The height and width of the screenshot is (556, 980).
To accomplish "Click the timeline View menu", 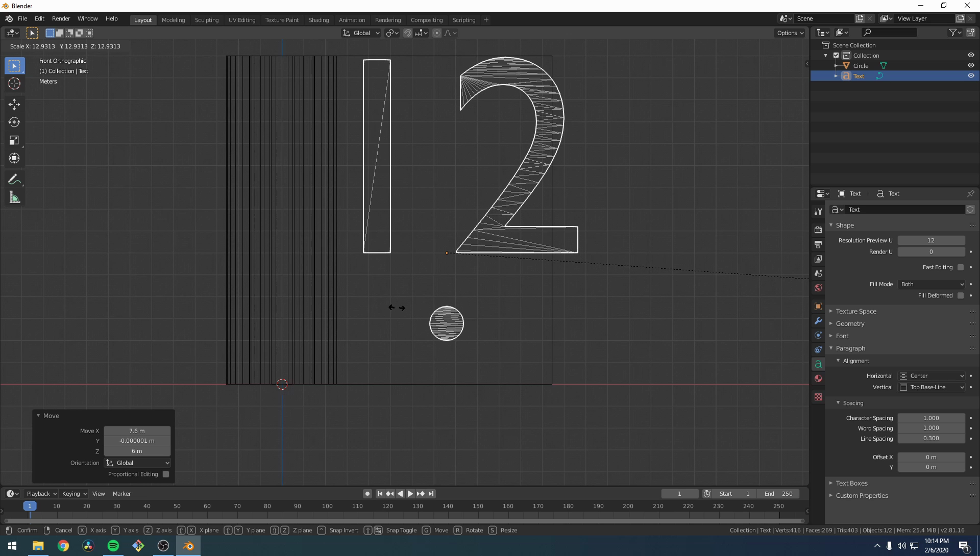I will (x=99, y=494).
